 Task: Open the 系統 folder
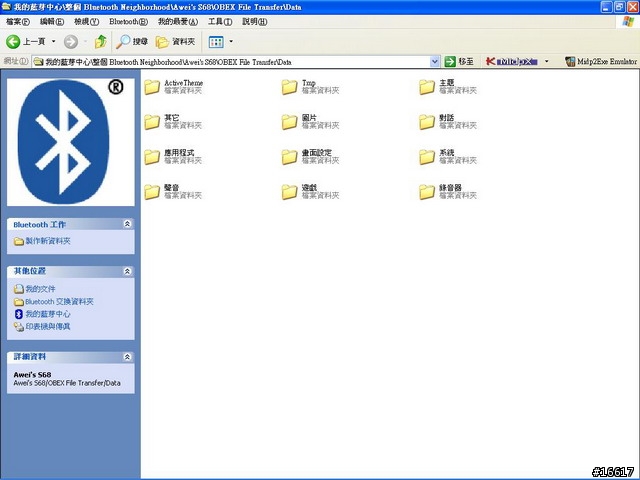click(448, 157)
